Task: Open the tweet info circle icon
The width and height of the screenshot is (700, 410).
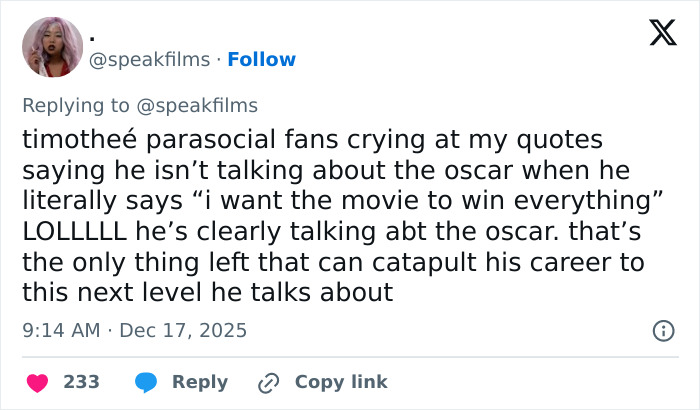Action: tap(661, 329)
